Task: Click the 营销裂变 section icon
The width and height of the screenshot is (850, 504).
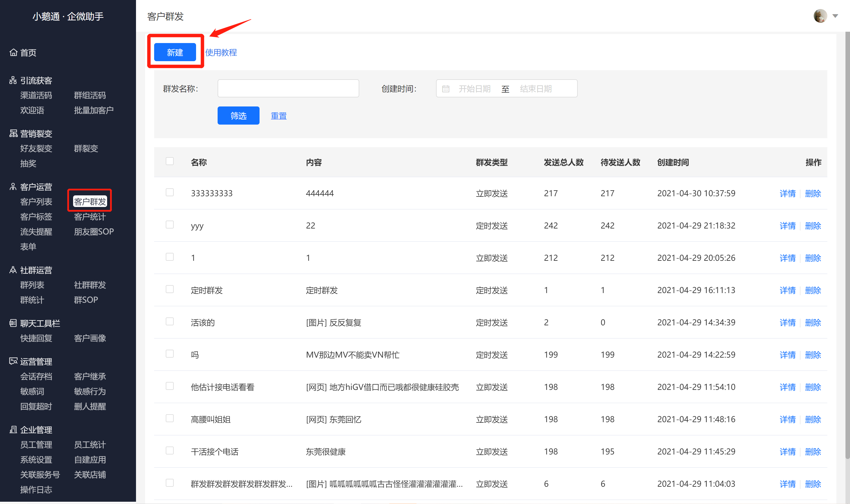Action: tap(13, 133)
